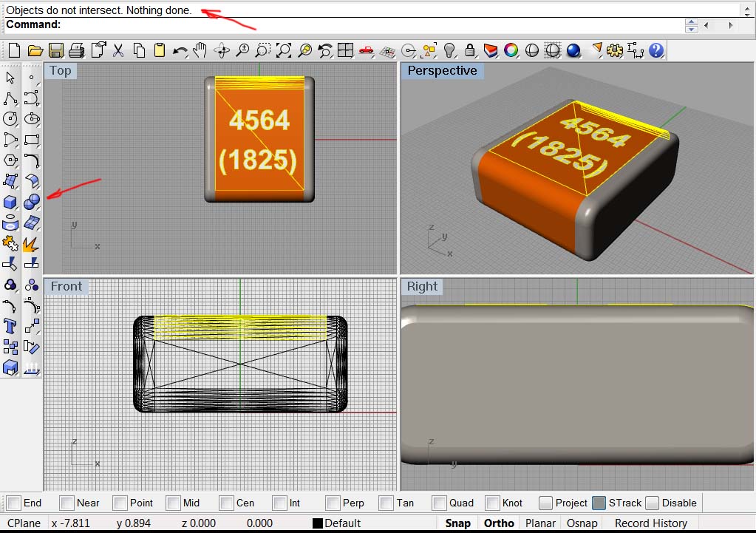The width and height of the screenshot is (756, 533).
Task: Click the Explode tool icon
Action: click(32, 244)
